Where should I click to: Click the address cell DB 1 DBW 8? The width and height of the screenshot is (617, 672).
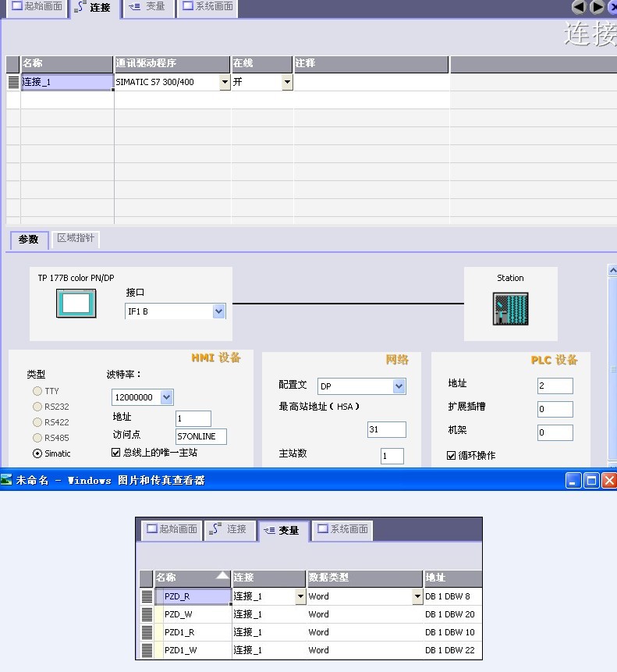(452, 596)
